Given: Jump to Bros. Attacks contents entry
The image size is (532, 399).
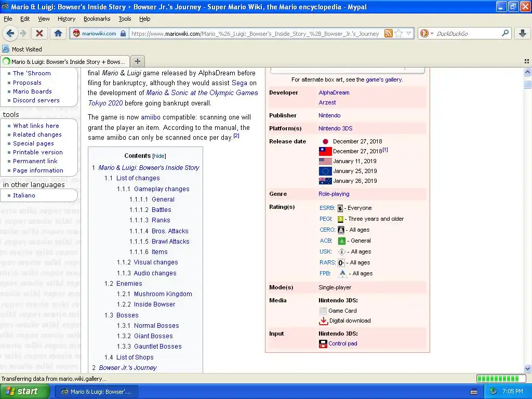Looking at the screenshot, I should click(x=170, y=231).
